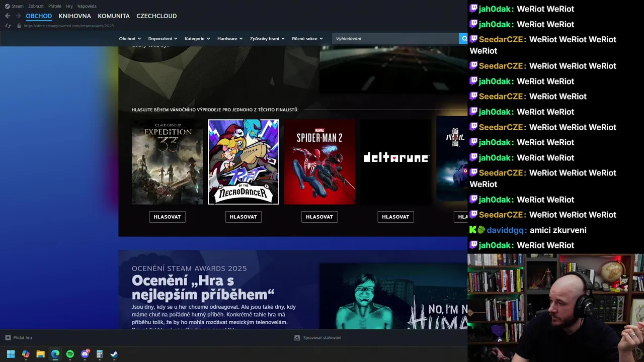Select the Clair Obscur Expedition 33 cover
The image size is (644, 362).
pyautogui.click(x=167, y=162)
